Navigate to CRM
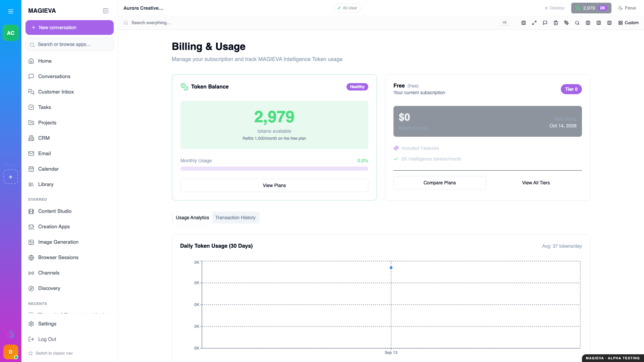Viewport: 644px width, 362px height. (70, 138)
